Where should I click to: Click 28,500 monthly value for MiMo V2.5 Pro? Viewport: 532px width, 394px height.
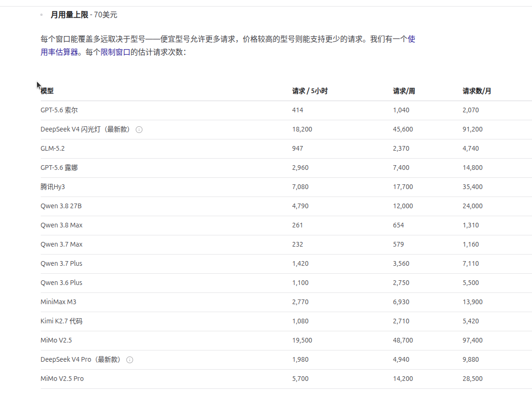473,379
